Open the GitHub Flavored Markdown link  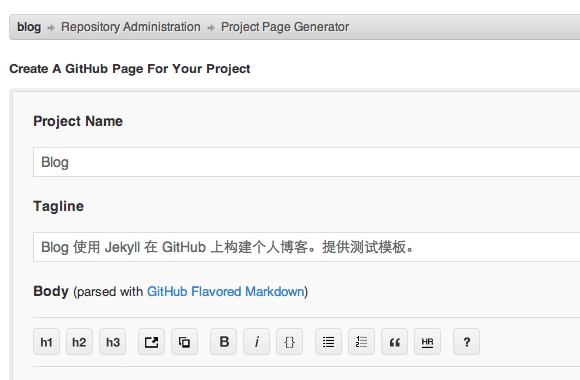point(226,292)
